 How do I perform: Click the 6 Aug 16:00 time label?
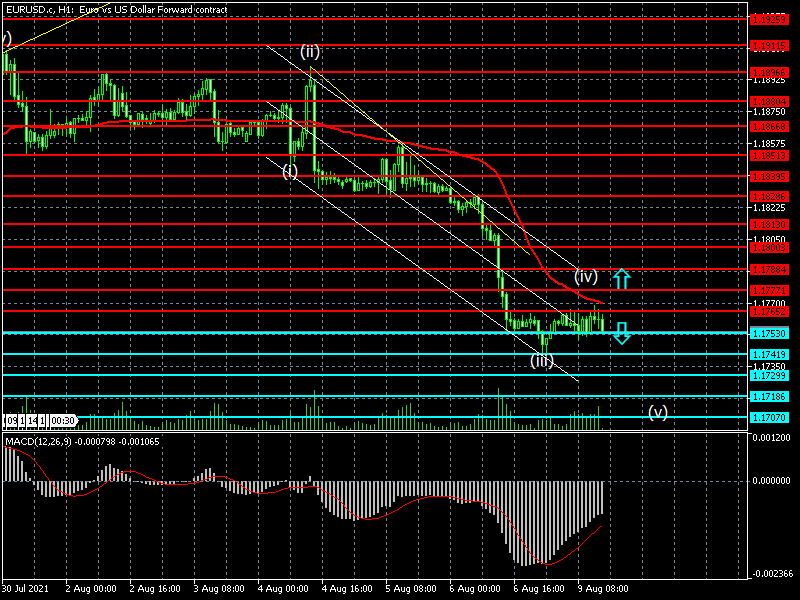pos(539,588)
